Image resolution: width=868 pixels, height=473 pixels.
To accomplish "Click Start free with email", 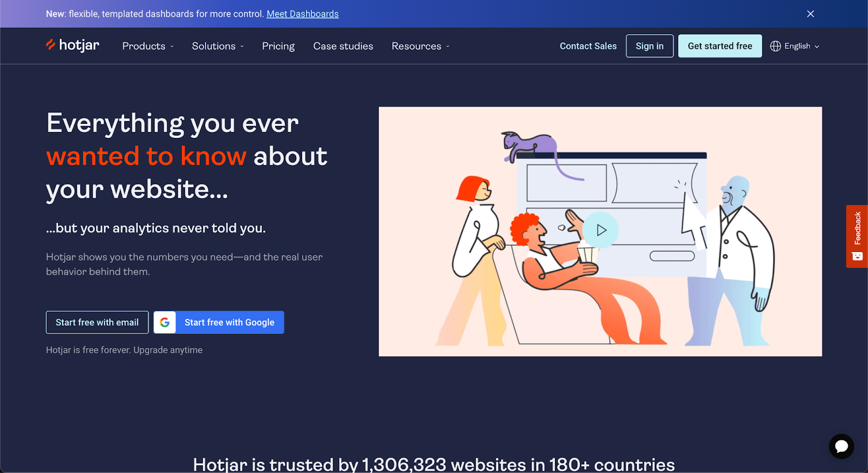I will (97, 323).
